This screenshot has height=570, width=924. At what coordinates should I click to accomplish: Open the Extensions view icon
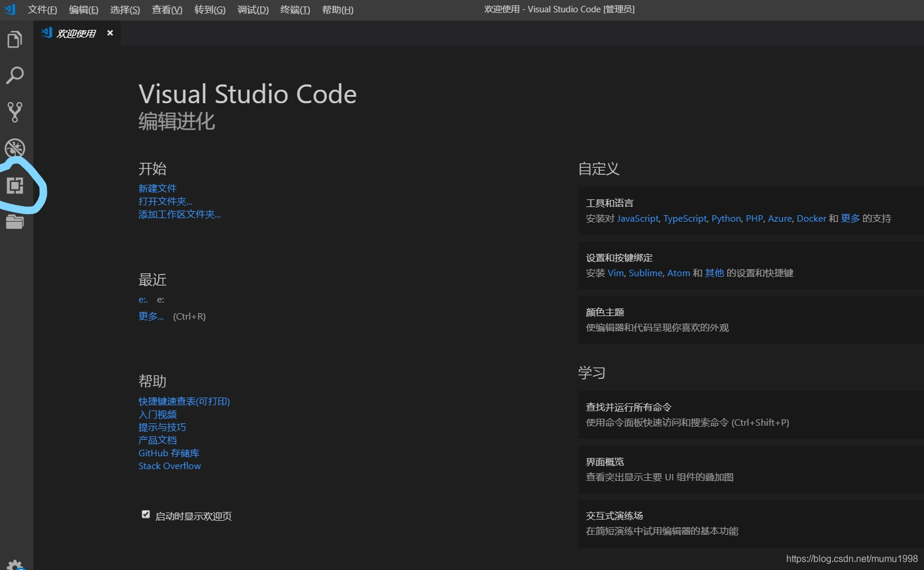pyautogui.click(x=15, y=185)
